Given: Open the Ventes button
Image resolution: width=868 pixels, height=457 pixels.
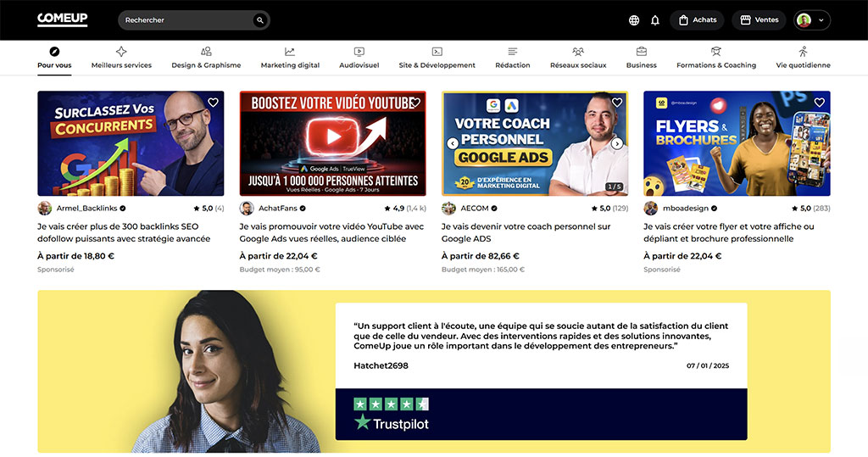Looking at the screenshot, I should 758,20.
